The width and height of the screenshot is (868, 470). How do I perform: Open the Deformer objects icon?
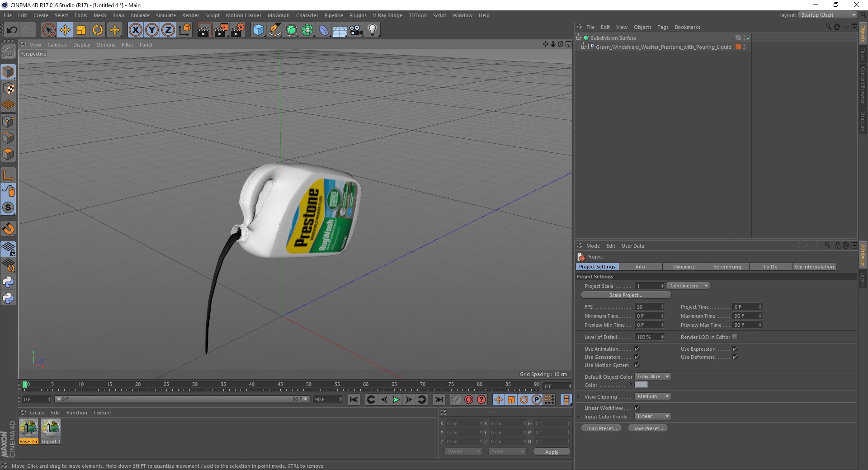(324, 30)
